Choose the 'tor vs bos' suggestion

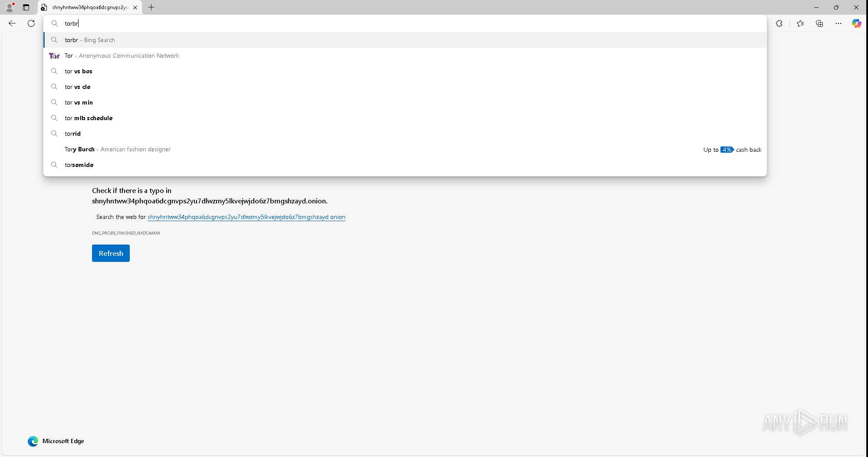[x=405, y=71]
